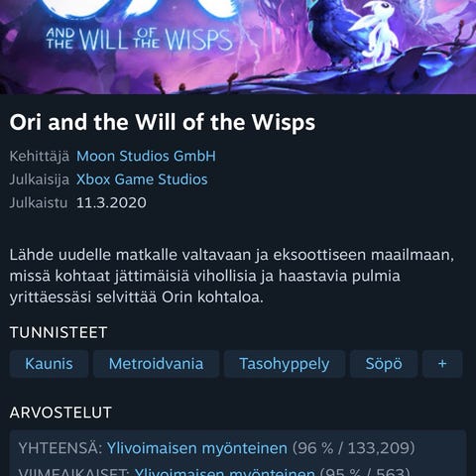Tap the game description paragraph
Screen dimensions: 476x476
pos(231,276)
